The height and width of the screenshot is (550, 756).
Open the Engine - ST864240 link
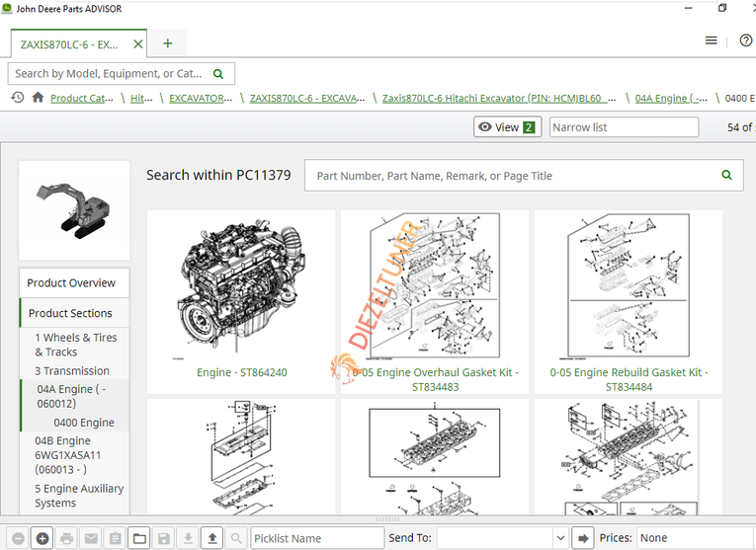coord(241,372)
